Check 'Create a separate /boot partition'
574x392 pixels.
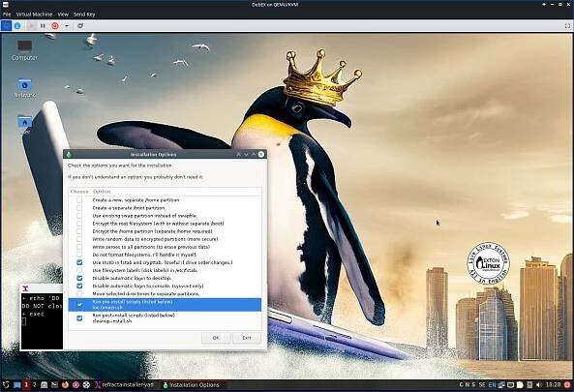79,208
